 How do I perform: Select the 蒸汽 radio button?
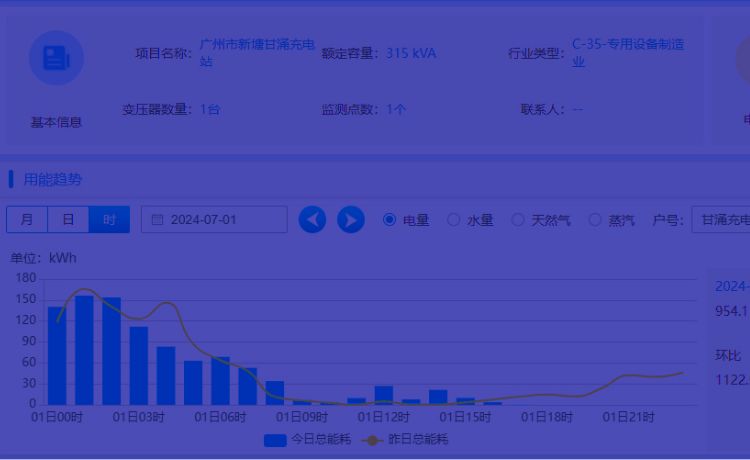tap(595, 219)
